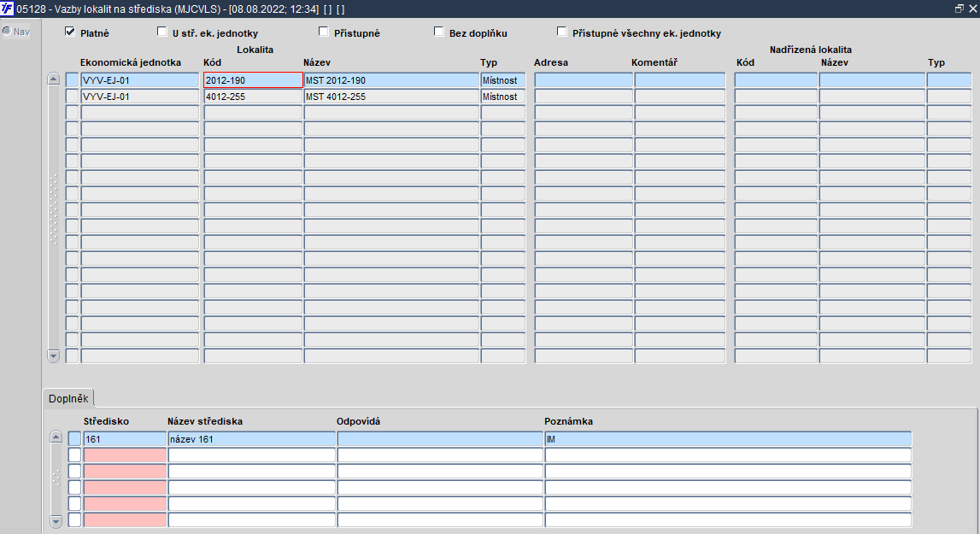Image resolution: width=980 pixels, height=534 pixels.
Task: Click Středisko field with value 161
Action: pos(125,439)
